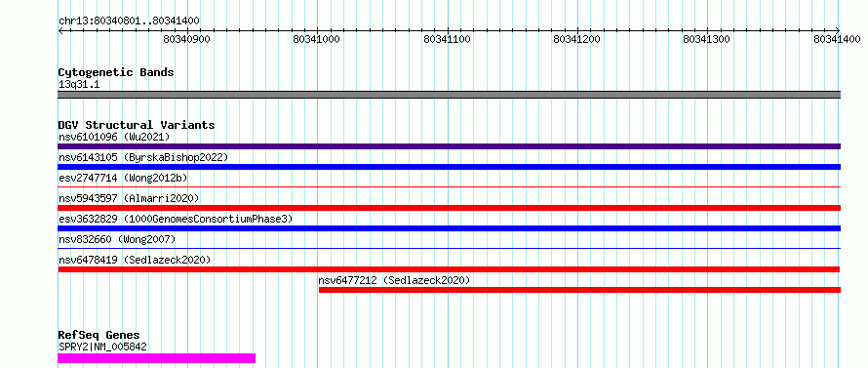Select the blue esv3632829 variant bar

[449, 228]
